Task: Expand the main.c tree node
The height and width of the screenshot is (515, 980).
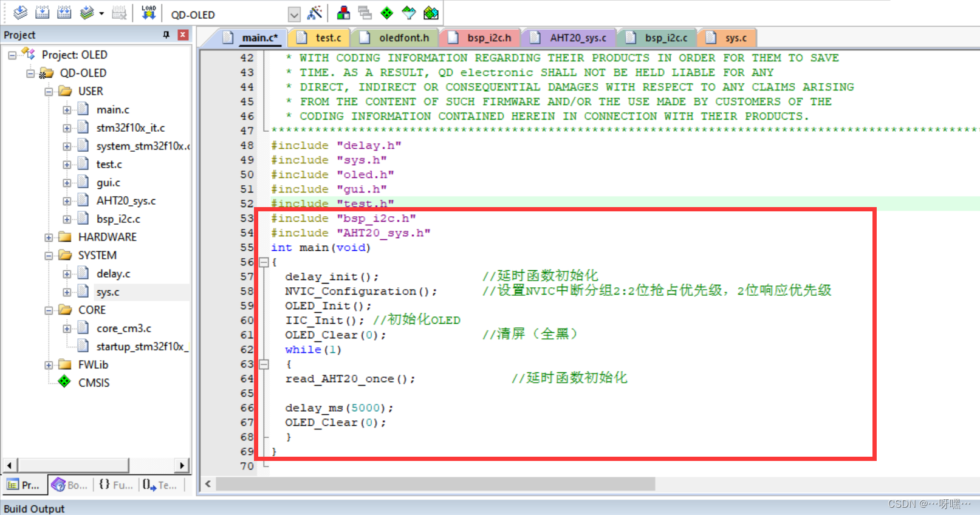Action: pos(67,110)
